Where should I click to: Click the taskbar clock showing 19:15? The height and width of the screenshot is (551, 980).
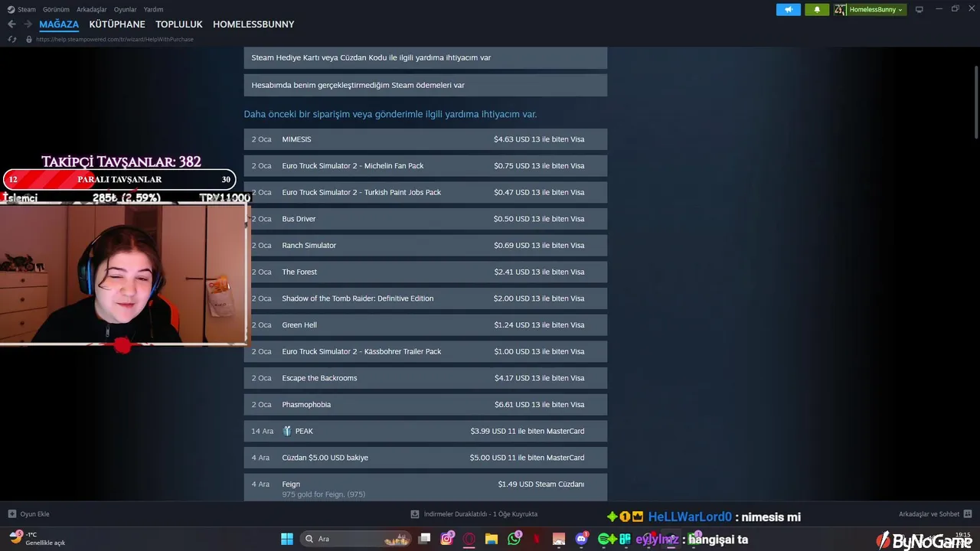[x=962, y=535]
